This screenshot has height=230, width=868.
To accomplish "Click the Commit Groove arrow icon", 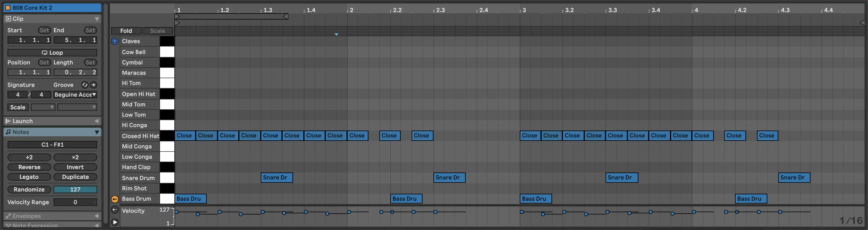I will tap(94, 85).
